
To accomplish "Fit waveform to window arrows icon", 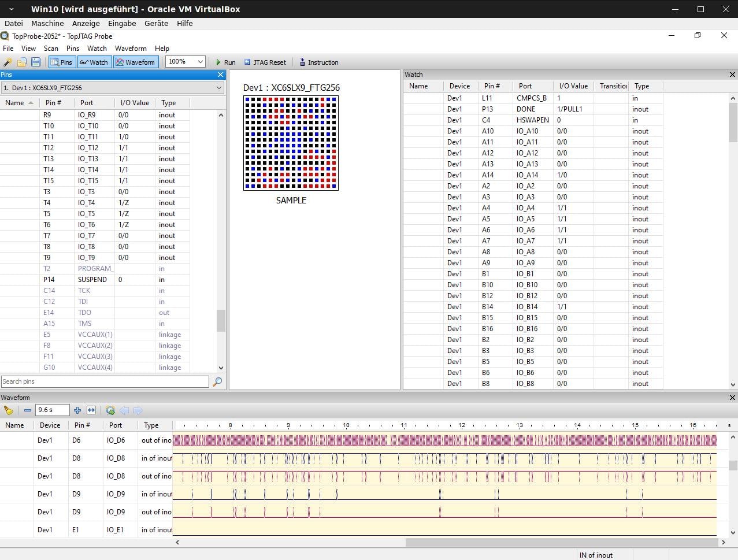I will coord(91,410).
